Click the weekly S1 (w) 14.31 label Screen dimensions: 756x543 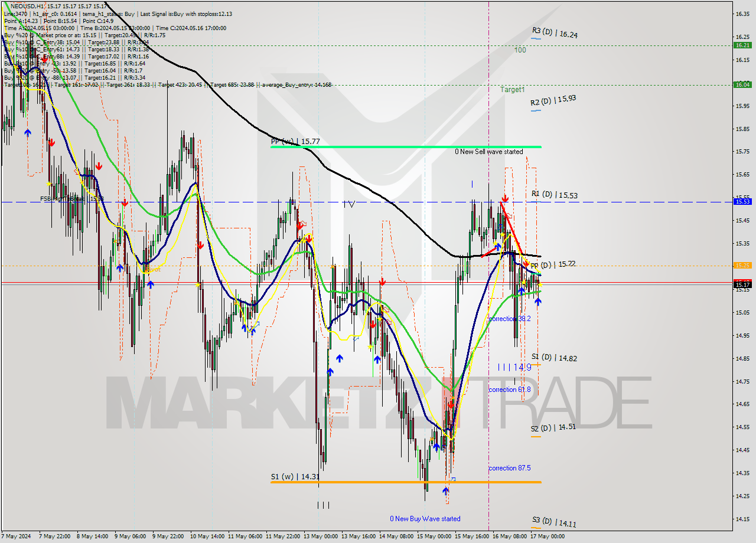[x=295, y=477]
